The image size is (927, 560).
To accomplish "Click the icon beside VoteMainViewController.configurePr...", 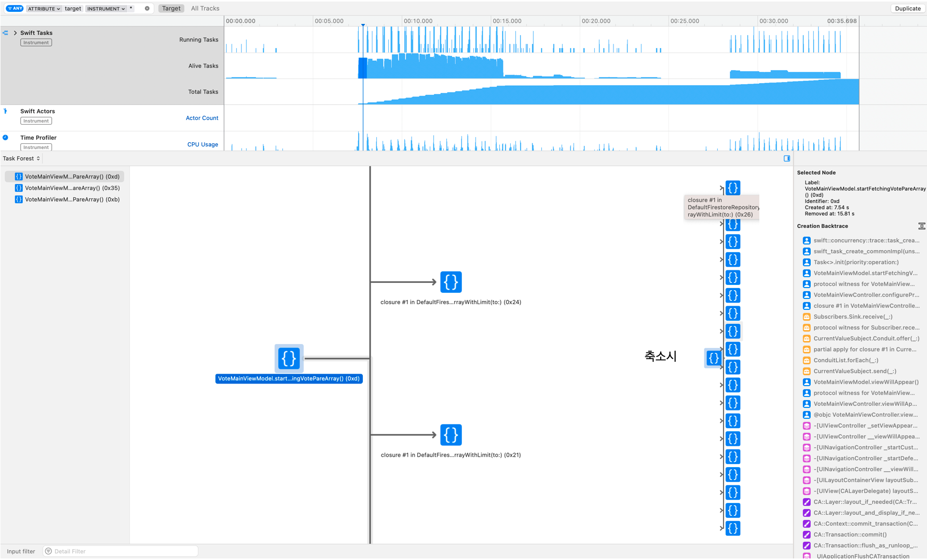I will click(x=807, y=295).
